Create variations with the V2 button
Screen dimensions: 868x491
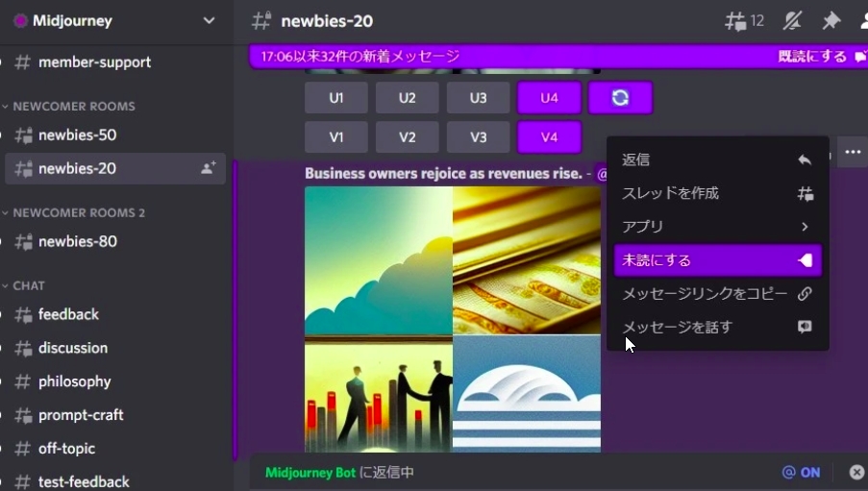click(407, 137)
